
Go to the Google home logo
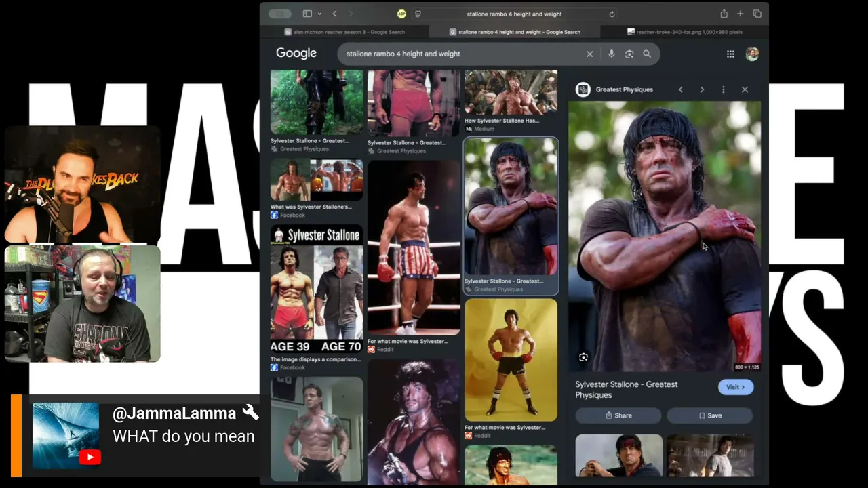click(296, 54)
